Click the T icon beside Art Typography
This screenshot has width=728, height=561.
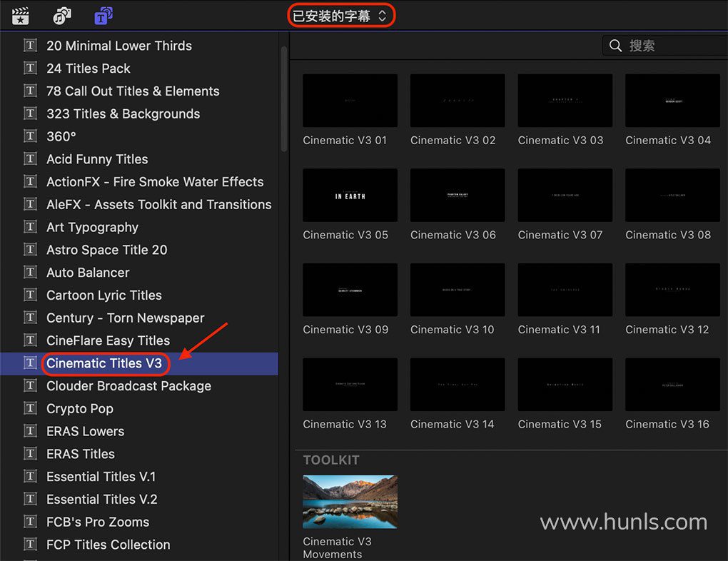[30, 227]
